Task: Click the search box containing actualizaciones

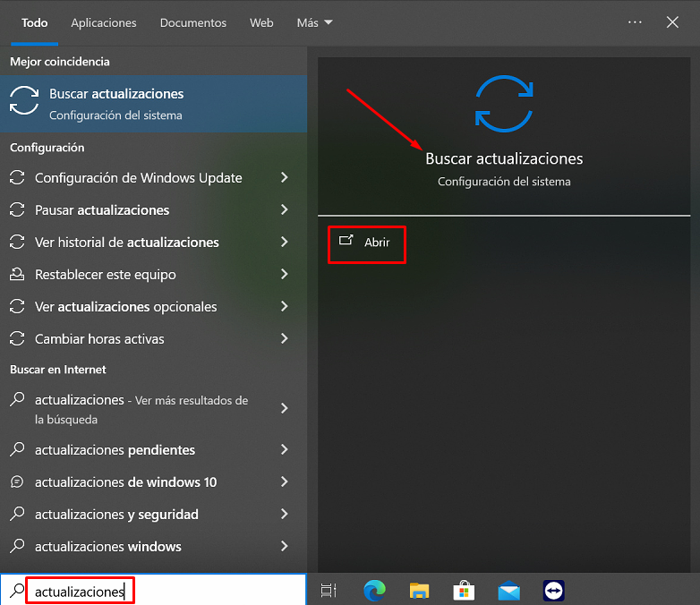Action: tap(153, 591)
